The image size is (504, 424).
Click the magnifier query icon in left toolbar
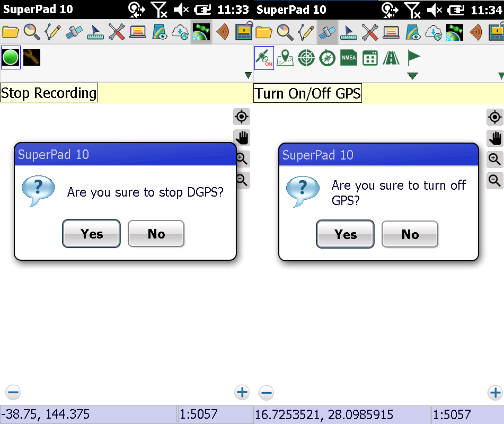31,32
